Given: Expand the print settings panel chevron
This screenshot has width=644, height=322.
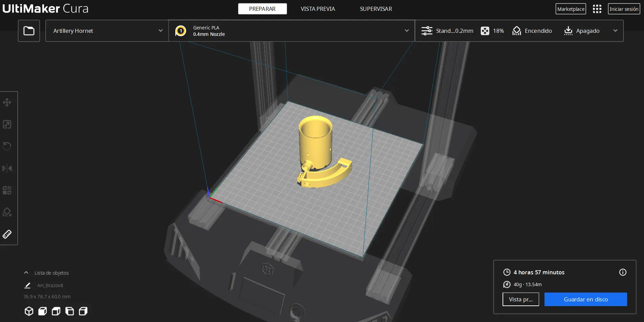Looking at the screenshot, I should (615, 31).
